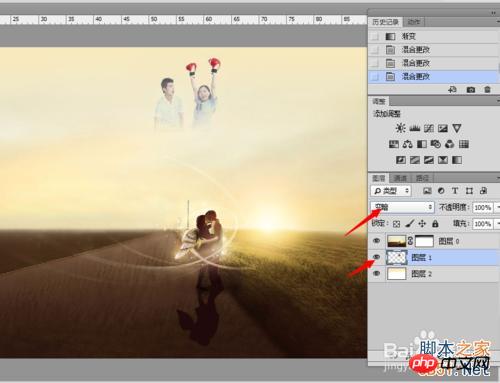
Task: Click the 图层 0 image thumbnail
Action: click(397, 241)
